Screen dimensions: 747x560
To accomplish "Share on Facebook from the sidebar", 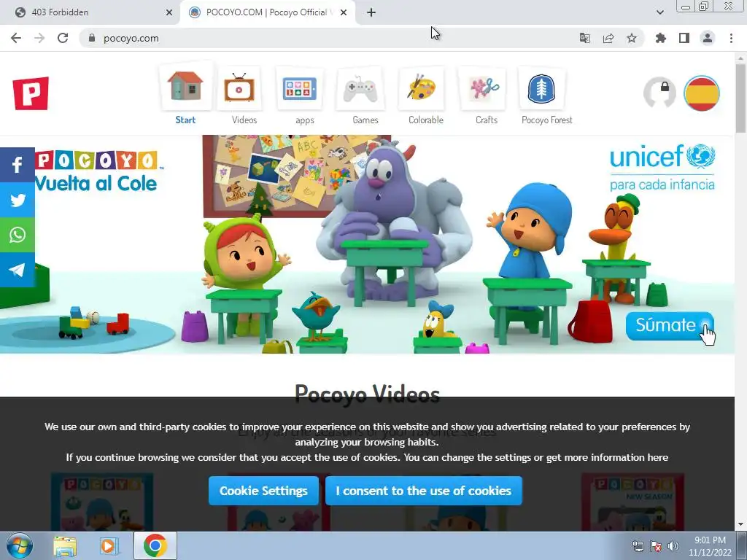I will [18, 165].
